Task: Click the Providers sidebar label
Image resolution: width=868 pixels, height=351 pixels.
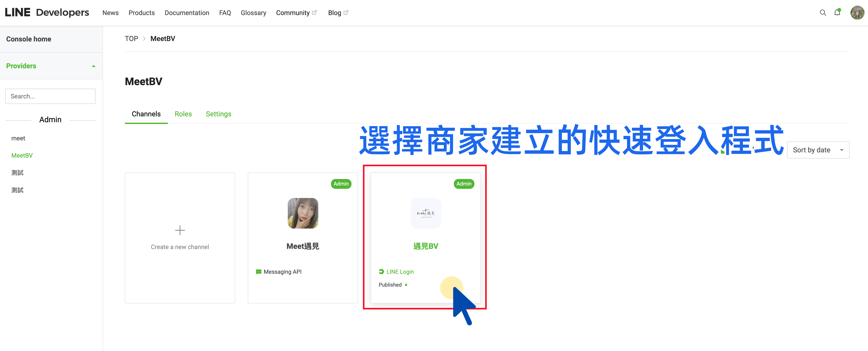Action: click(x=21, y=66)
